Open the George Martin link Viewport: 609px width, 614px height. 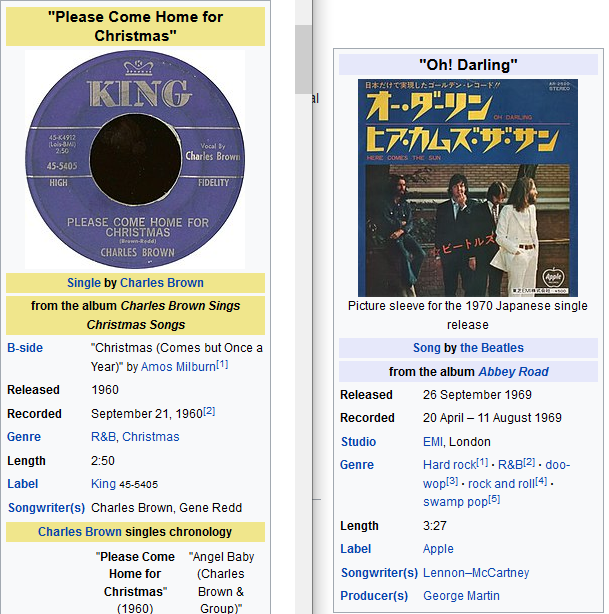tap(461, 596)
